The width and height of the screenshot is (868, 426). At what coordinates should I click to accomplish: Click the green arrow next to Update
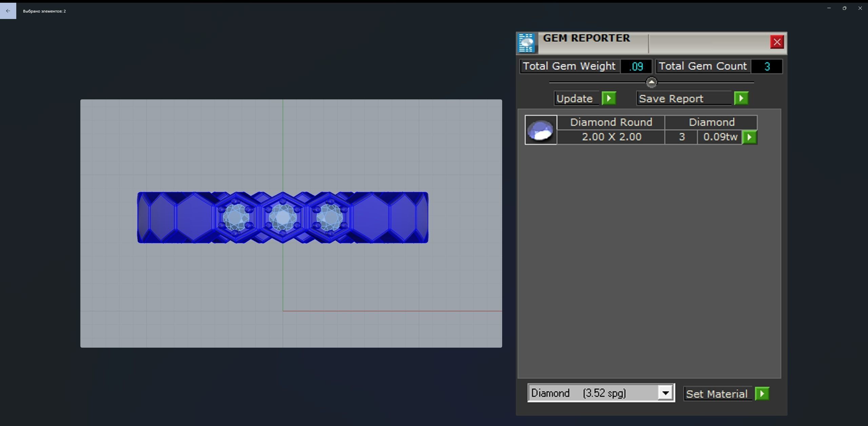[x=609, y=98]
